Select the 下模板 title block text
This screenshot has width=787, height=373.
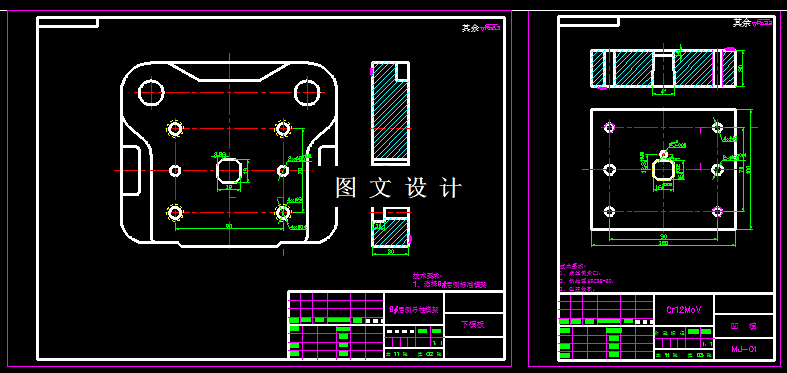[x=473, y=324]
